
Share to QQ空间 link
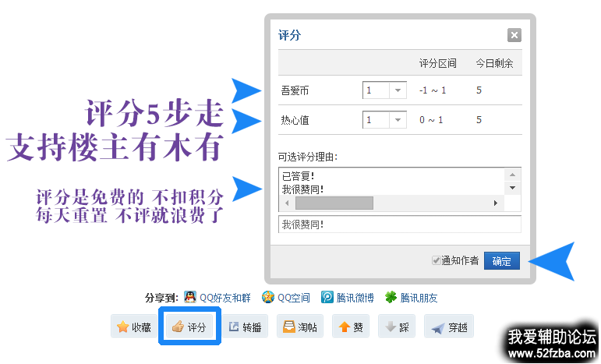(x=294, y=298)
